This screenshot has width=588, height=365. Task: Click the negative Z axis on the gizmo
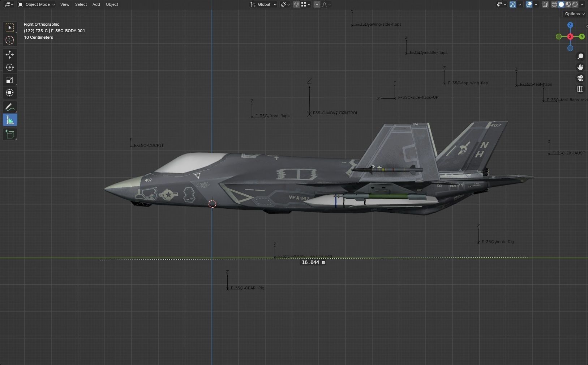(570, 48)
